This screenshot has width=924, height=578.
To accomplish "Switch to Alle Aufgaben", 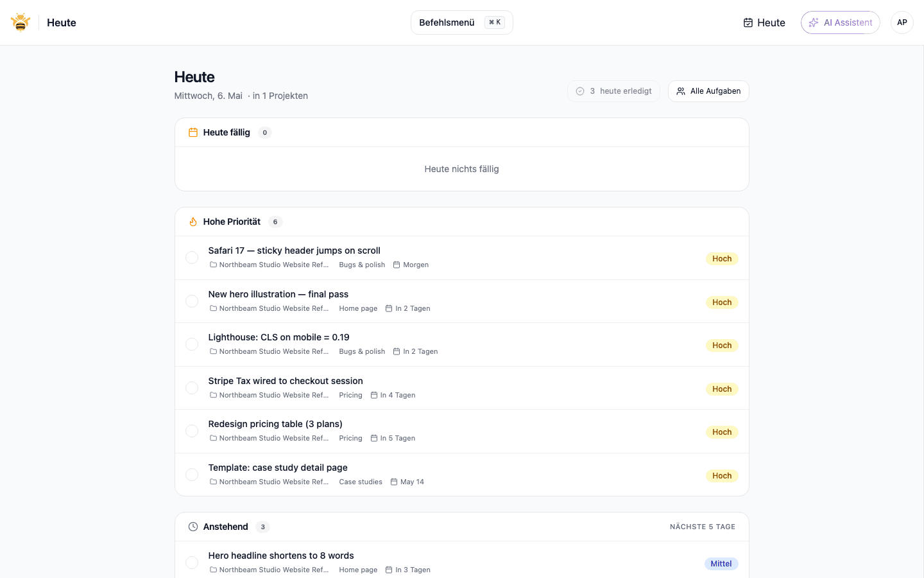I will tap(708, 91).
